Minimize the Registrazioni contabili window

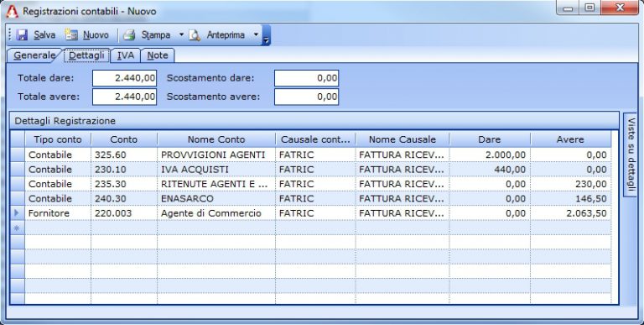[568, 8]
